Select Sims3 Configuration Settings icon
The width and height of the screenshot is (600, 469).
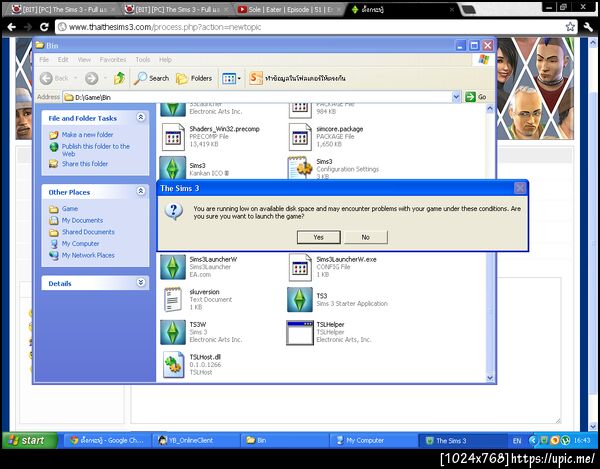pyautogui.click(x=300, y=168)
